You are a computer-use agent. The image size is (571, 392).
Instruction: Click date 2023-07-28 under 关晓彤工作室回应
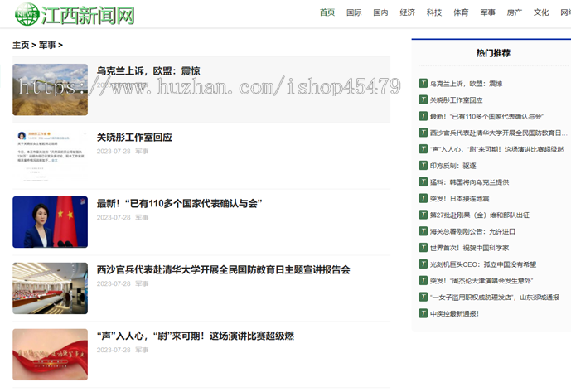pyautogui.click(x=114, y=151)
